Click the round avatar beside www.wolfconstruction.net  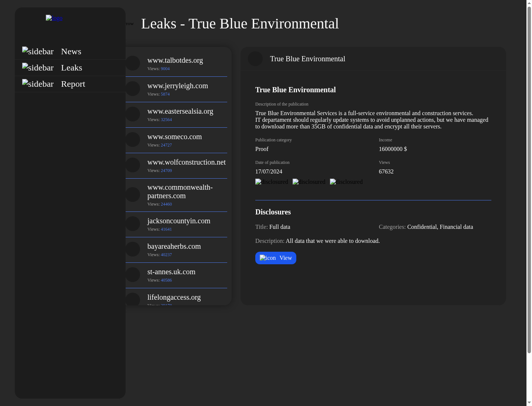click(x=133, y=165)
